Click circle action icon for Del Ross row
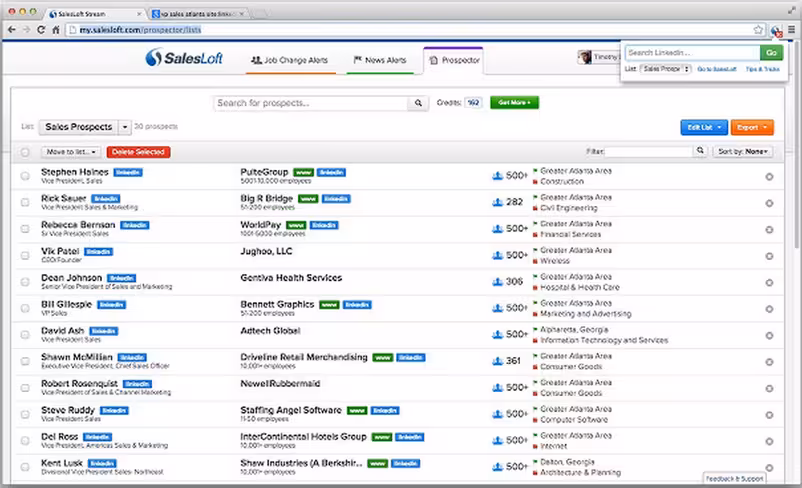The image size is (802, 488). [769, 441]
